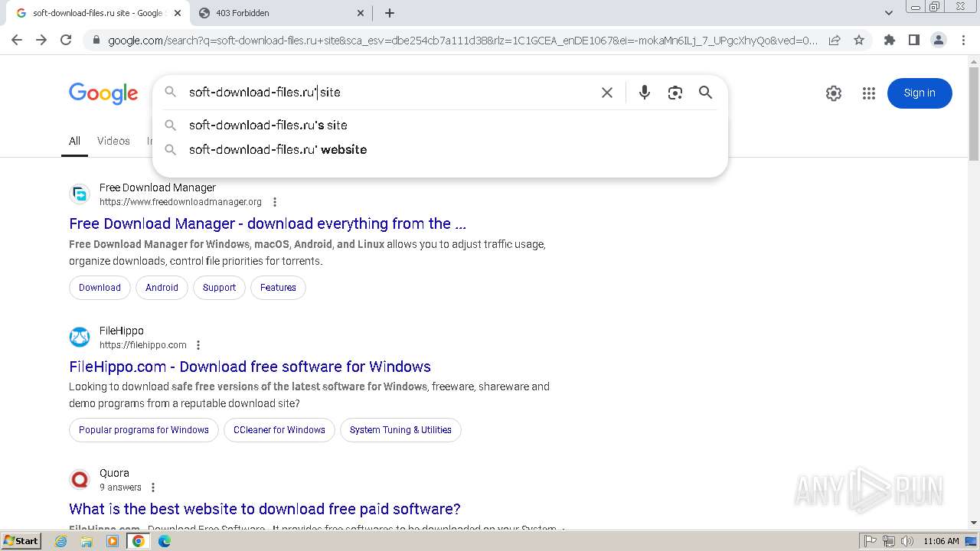Open freedownloadmanager.org URL text
This screenshot has height=551, width=980.
(181, 202)
